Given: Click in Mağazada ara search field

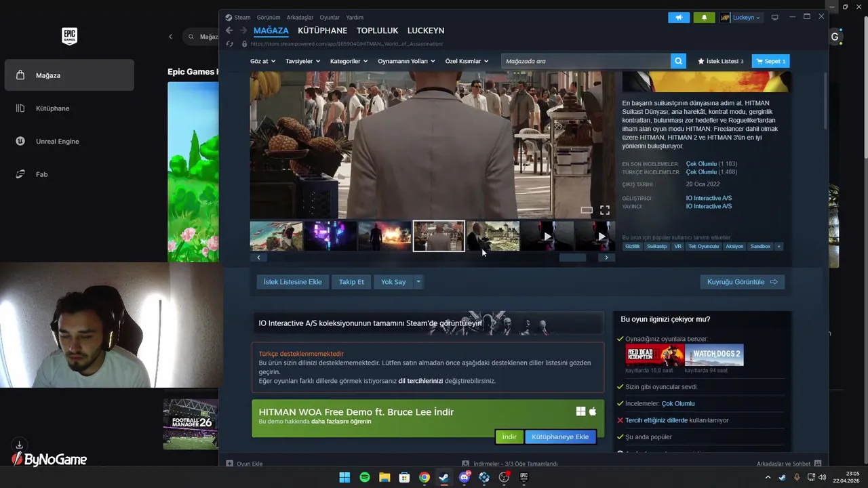Looking at the screenshot, I should [x=586, y=61].
